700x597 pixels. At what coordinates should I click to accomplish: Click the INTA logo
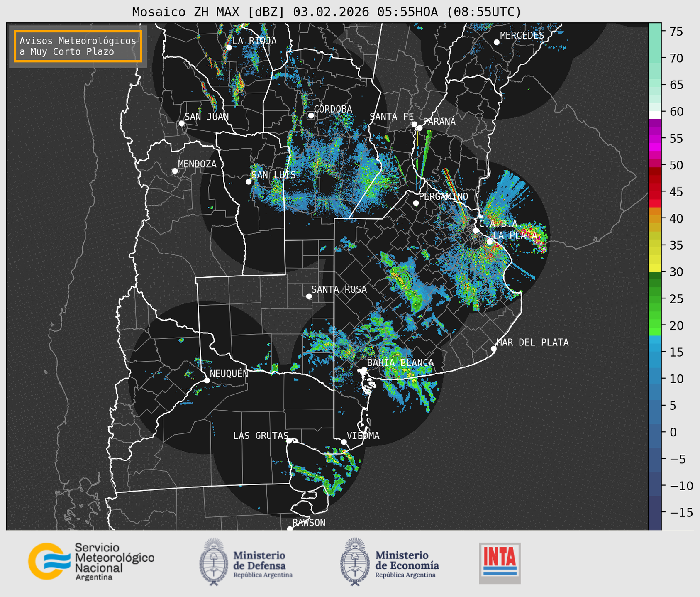pyautogui.click(x=500, y=563)
